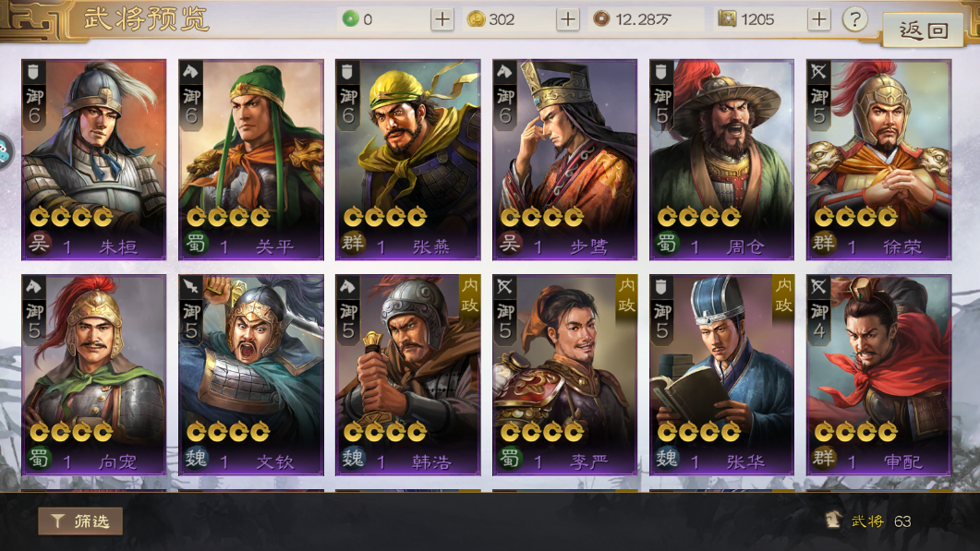Select the 张燕 general portrait
The width and height of the screenshot is (980, 551).
click(x=407, y=160)
